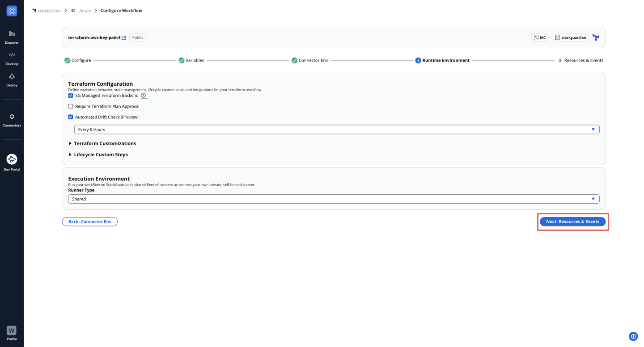Click the Terraform logo badge
Image resolution: width=644 pixels, height=347 pixels.
596,38
